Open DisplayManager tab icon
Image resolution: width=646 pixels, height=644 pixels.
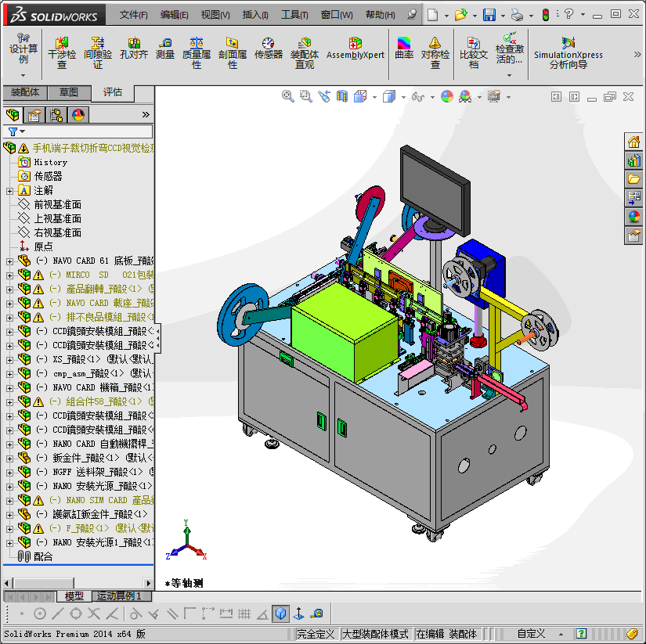78,114
